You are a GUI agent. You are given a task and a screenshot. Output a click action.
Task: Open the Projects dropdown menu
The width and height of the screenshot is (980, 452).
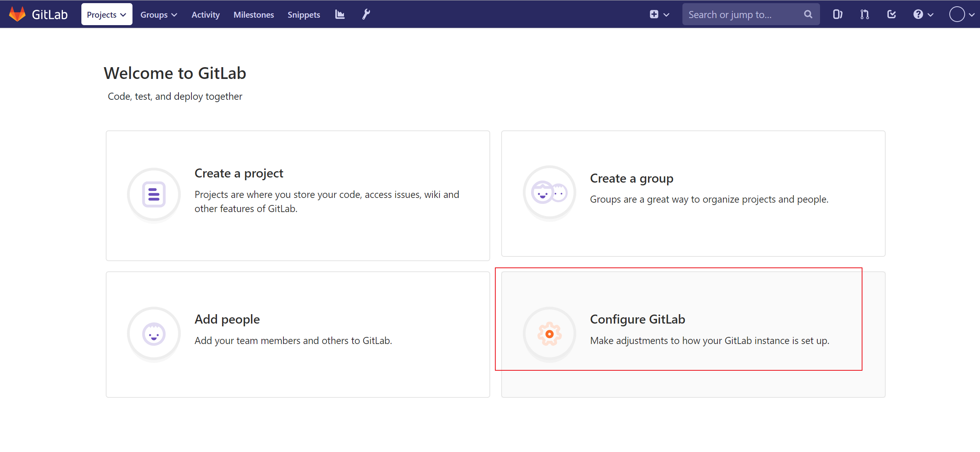tap(107, 15)
